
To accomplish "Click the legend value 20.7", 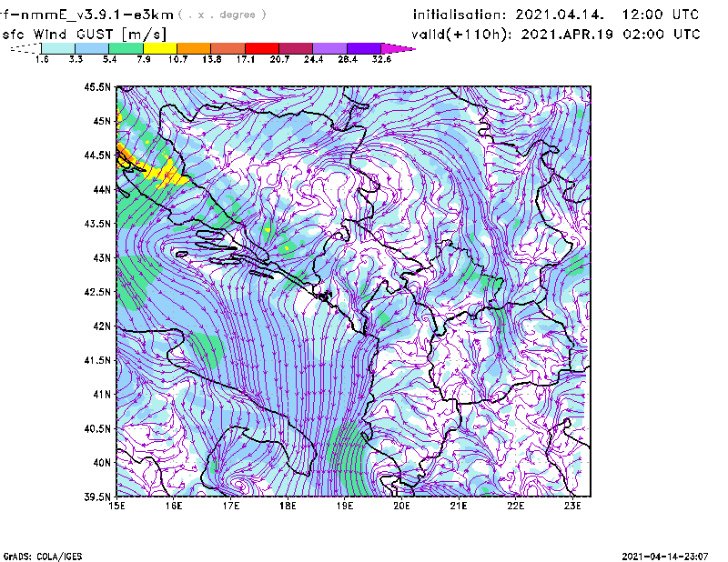I will pyautogui.click(x=279, y=59).
